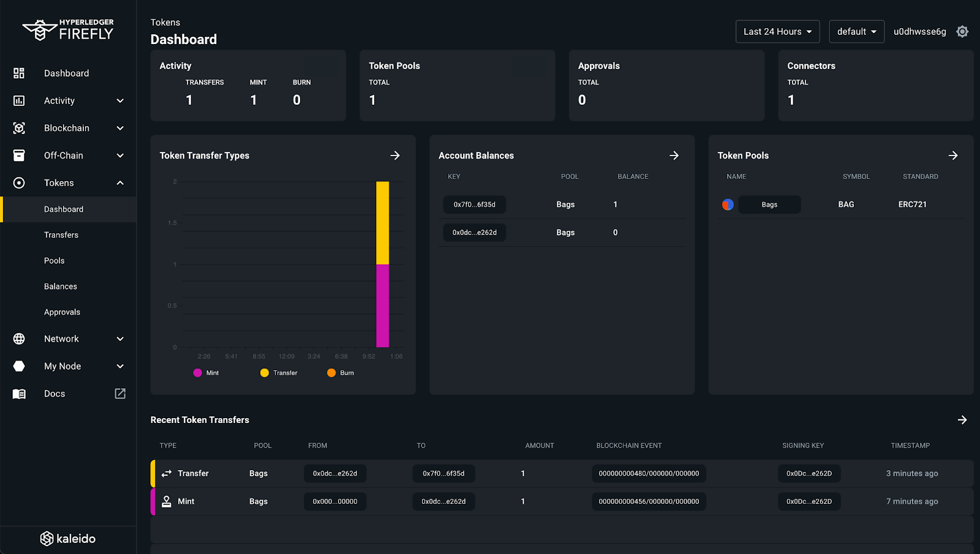
Task: Click the Network globe icon
Action: (x=19, y=339)
